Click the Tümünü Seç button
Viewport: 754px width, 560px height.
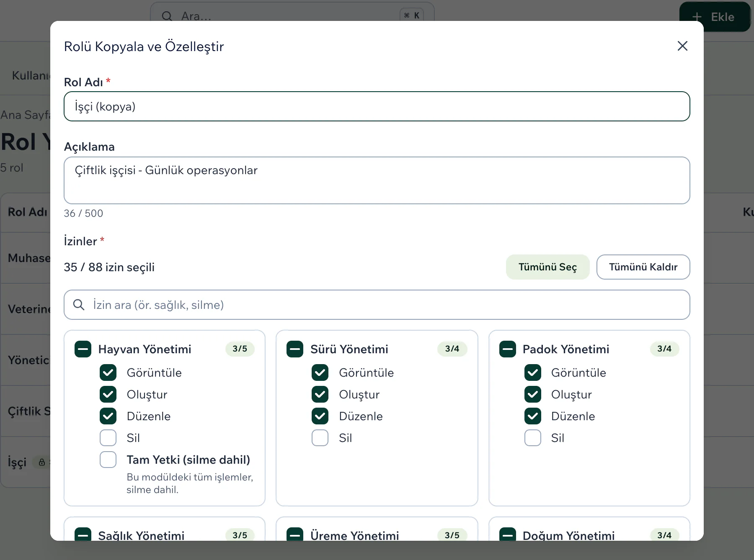pyautogui.click(x=547, y=267)
